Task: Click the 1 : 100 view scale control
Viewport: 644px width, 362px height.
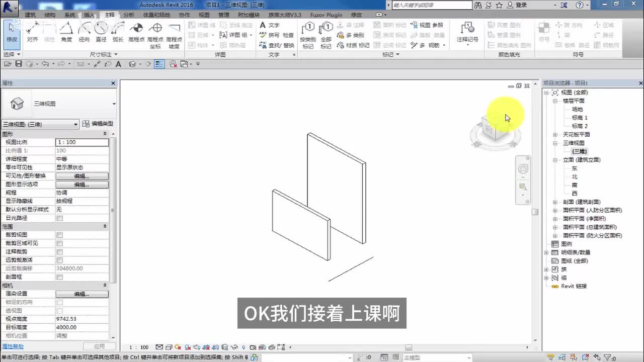Action: (139, 347)
